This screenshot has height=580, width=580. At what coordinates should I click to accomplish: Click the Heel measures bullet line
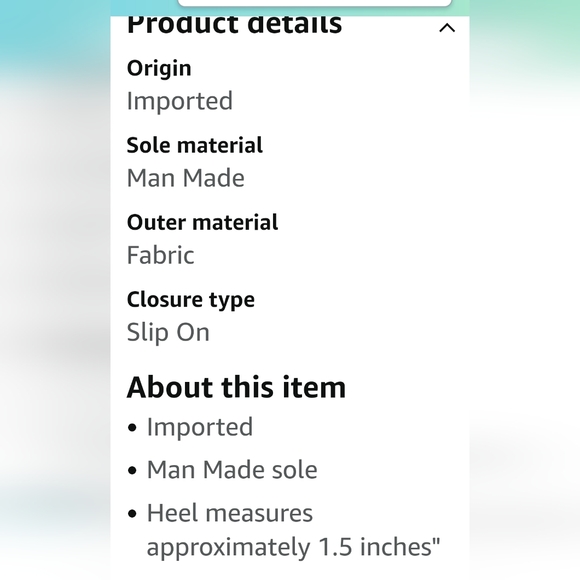point(230,513)
